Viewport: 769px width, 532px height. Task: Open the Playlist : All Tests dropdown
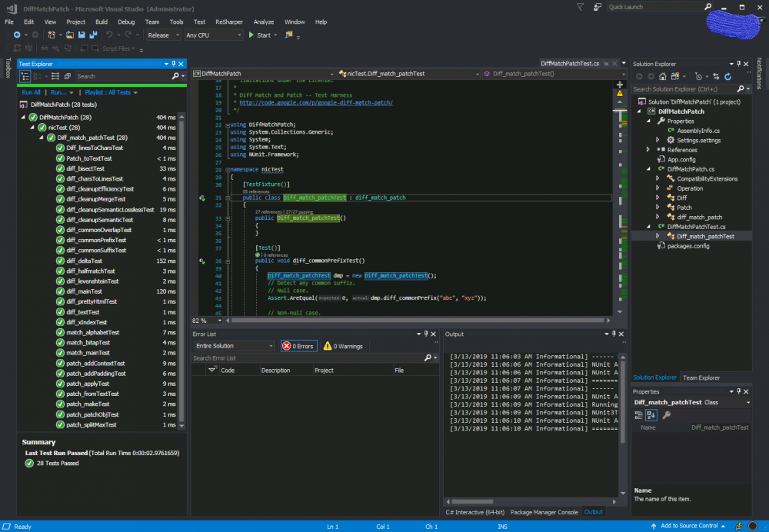[111, 92]
